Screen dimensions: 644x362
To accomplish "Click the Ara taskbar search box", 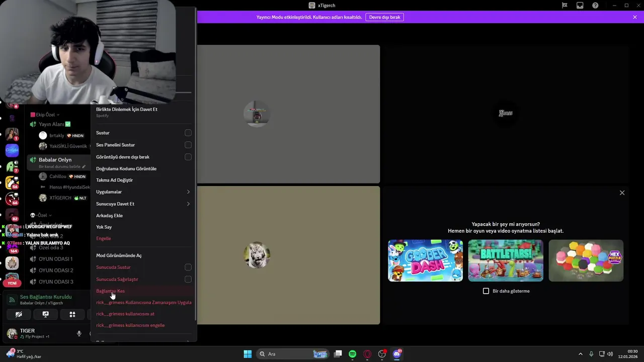I will (x=294, y=354).
